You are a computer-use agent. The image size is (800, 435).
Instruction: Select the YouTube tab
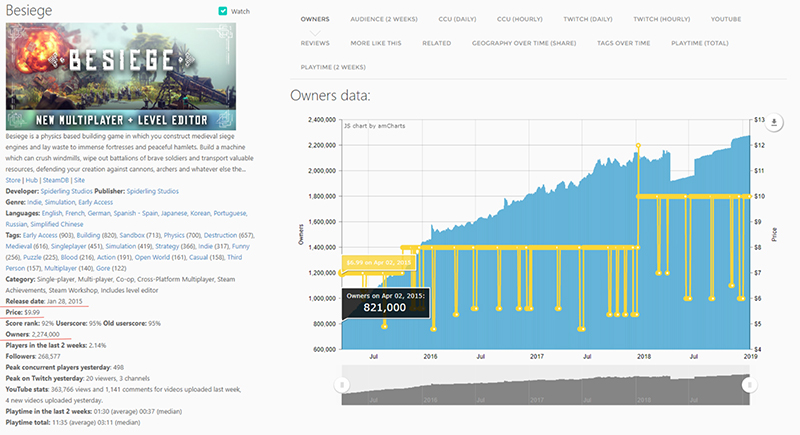726,19
